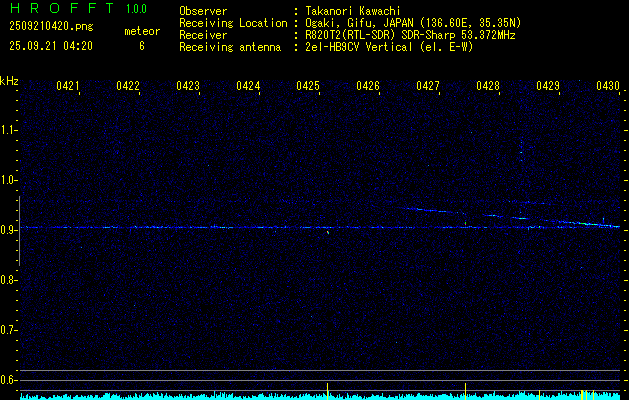Click the Receiving Location label
Screen dimensions: 629x400
[233, 23]
